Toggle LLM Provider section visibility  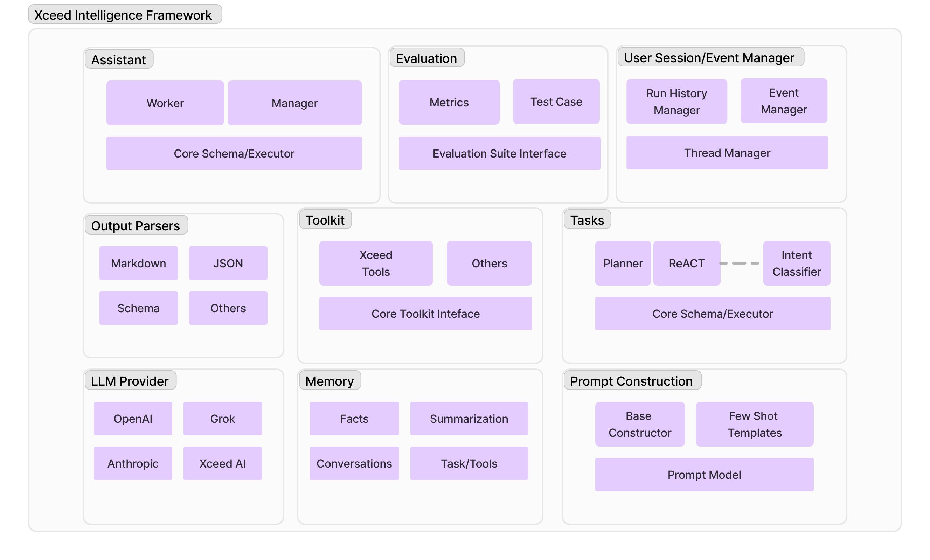pos(130,381)
